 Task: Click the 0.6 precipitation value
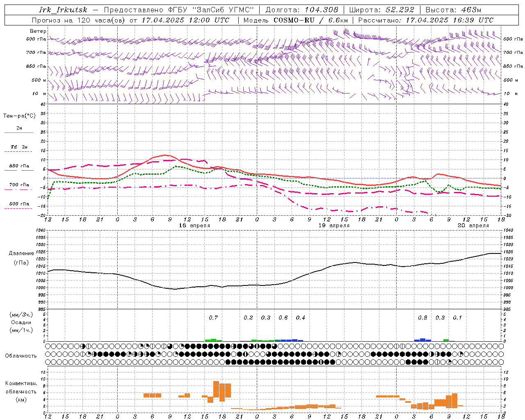point(283,317)
